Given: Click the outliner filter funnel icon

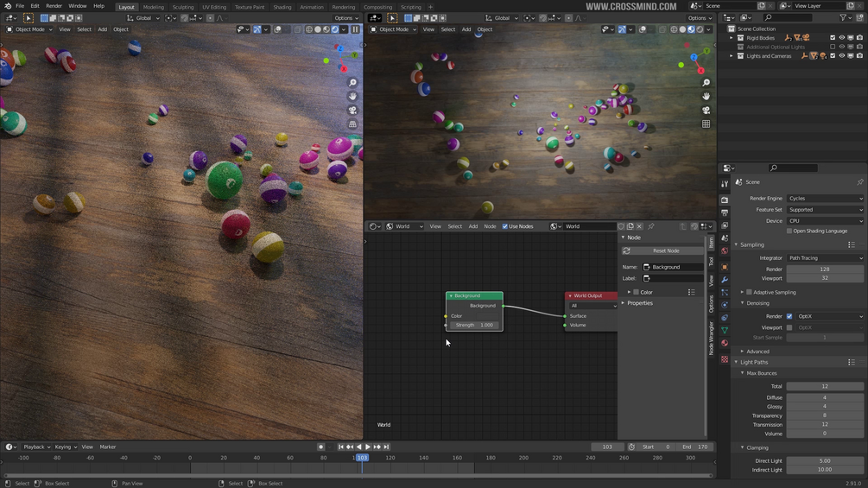Looking at the screenshot, I should coord(843,17).
